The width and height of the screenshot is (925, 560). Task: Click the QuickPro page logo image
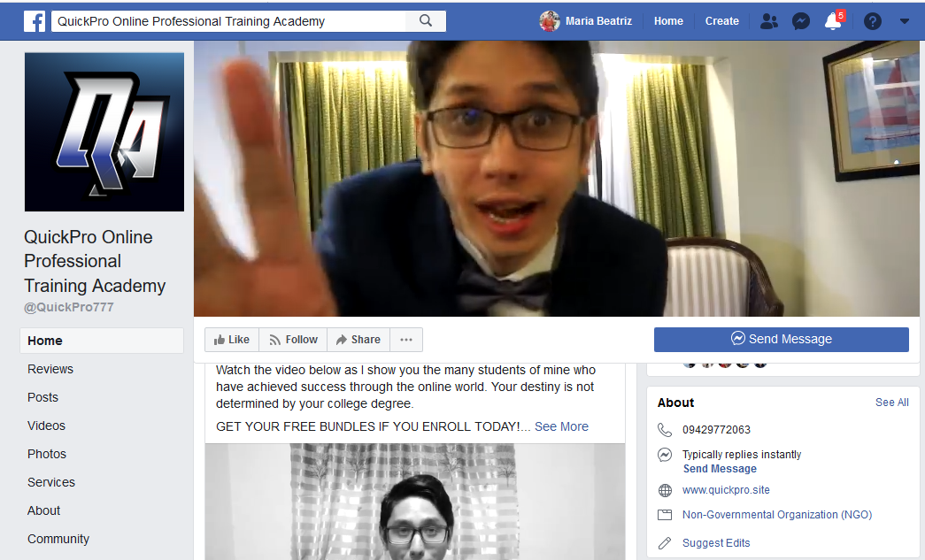[x=104, y=132]
